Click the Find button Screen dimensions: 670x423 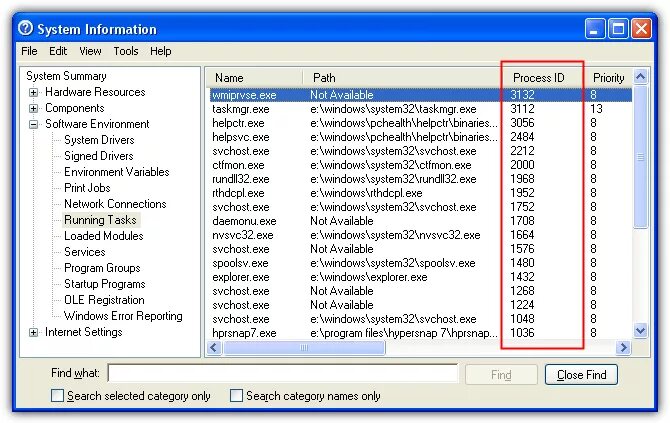pos(501,375)
